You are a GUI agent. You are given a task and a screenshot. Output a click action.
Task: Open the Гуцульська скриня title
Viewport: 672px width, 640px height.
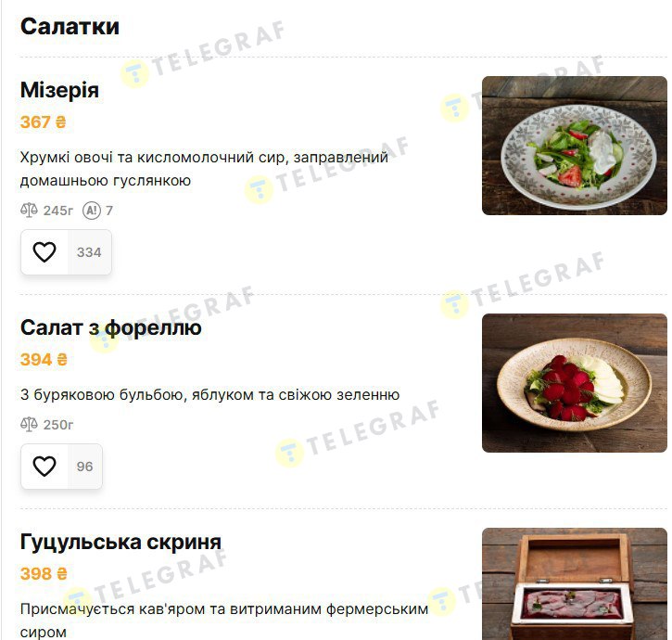(x=120, y=542)
